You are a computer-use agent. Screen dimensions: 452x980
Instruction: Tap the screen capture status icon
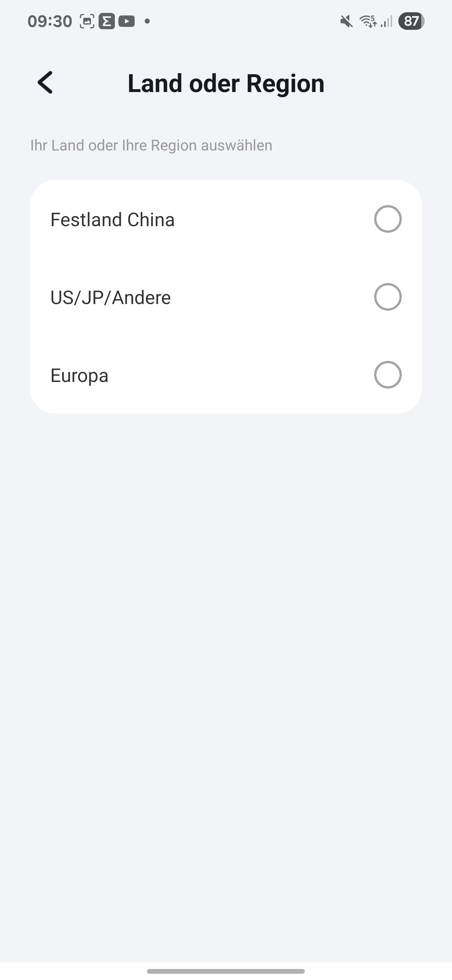pyautogui.click(x=87, y=21)
